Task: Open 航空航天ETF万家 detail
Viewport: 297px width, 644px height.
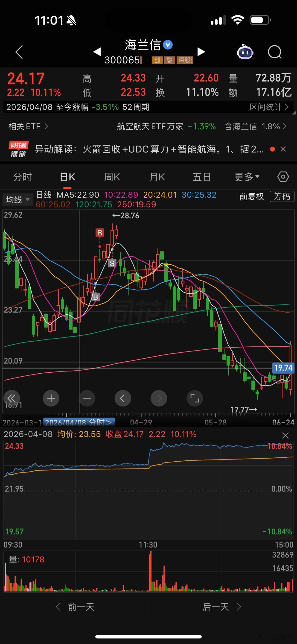Action: pyautogui.click(x=166, y=126)
